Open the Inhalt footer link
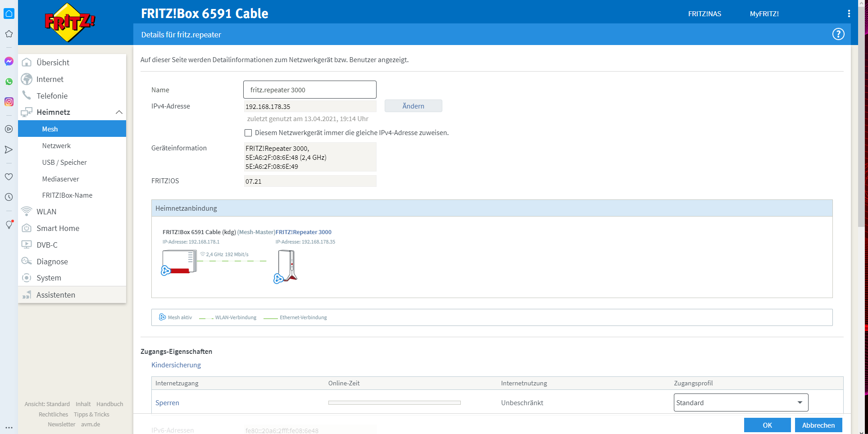This screenshot has height=434, width=868. click(83, 404)
